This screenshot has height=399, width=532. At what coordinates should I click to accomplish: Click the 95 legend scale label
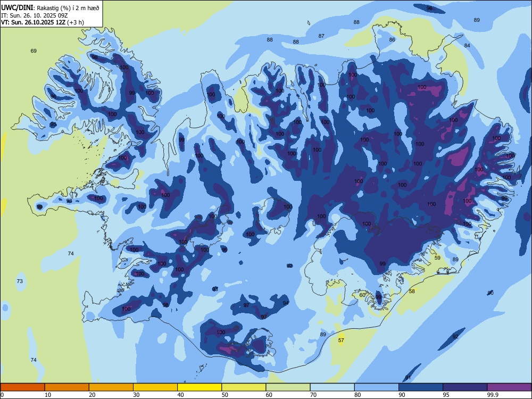[446, 395]
